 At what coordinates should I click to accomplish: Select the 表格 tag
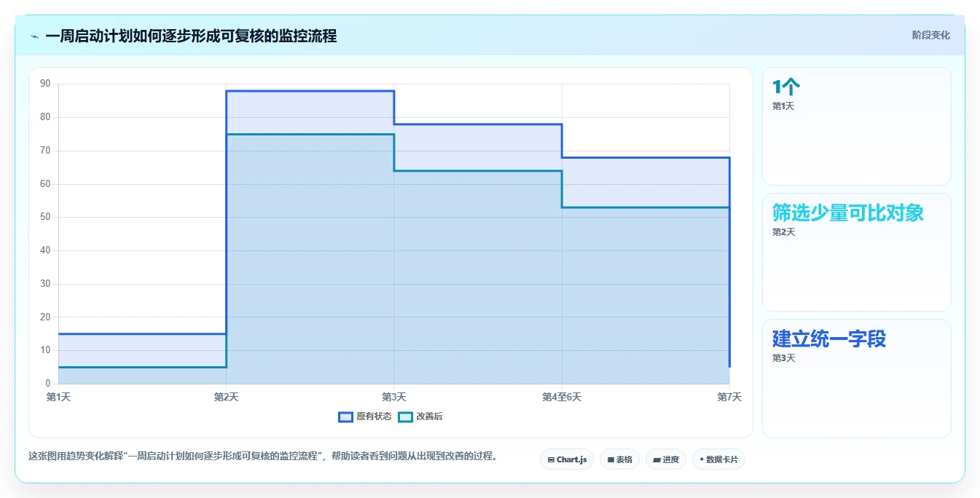620,459
